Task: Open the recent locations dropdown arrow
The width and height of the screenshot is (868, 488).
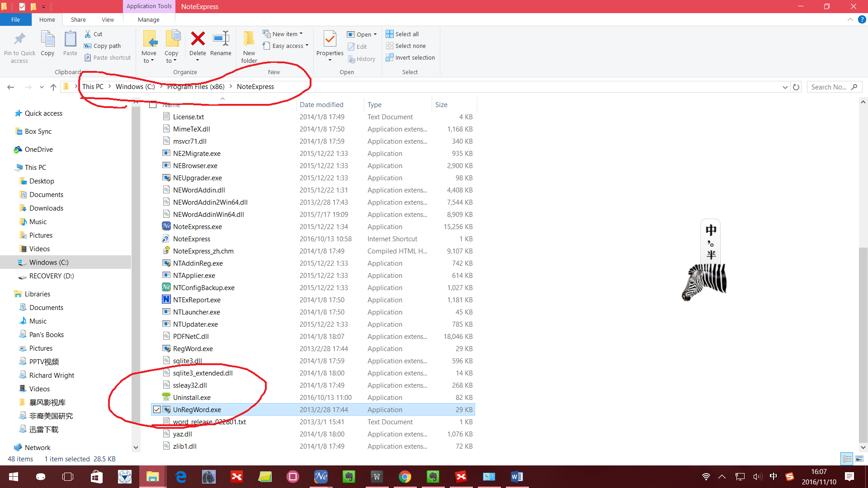Action: click(42, 87)
